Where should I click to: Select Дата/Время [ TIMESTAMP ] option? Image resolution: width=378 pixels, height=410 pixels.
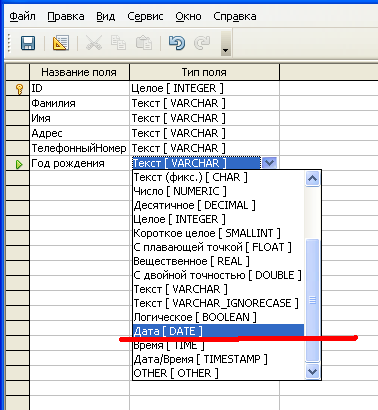218,359
